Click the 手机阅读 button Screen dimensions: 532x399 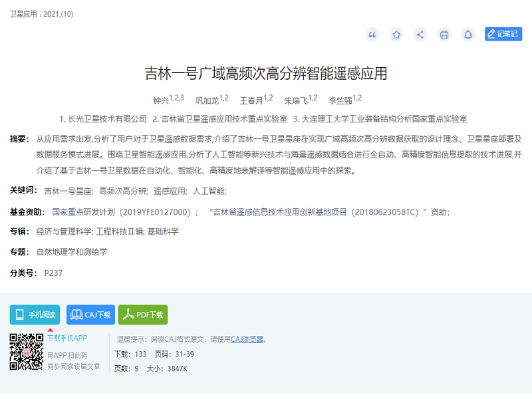pyautogui.click(x=35, y=315)
